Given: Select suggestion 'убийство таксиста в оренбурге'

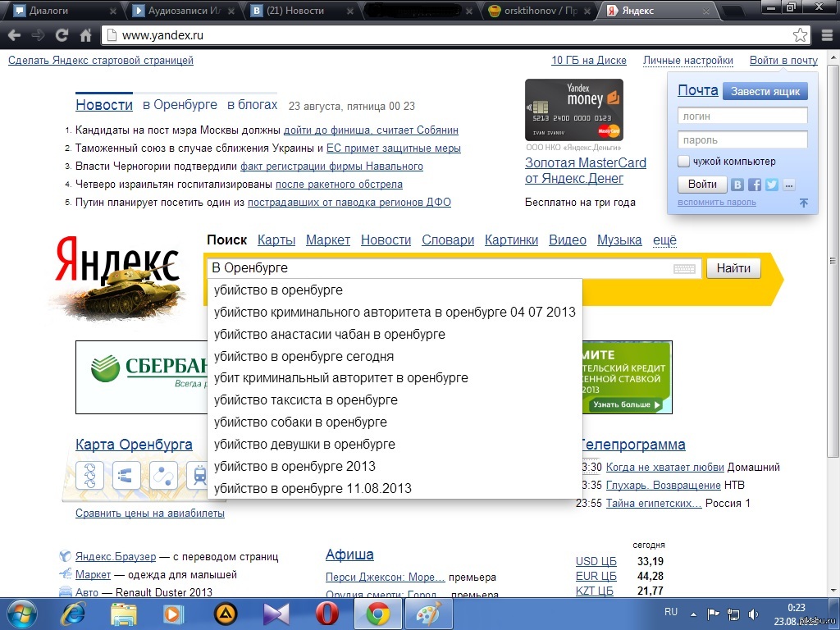Looking at the screenshot, I should pyautogui.click(x=306, y=400).
